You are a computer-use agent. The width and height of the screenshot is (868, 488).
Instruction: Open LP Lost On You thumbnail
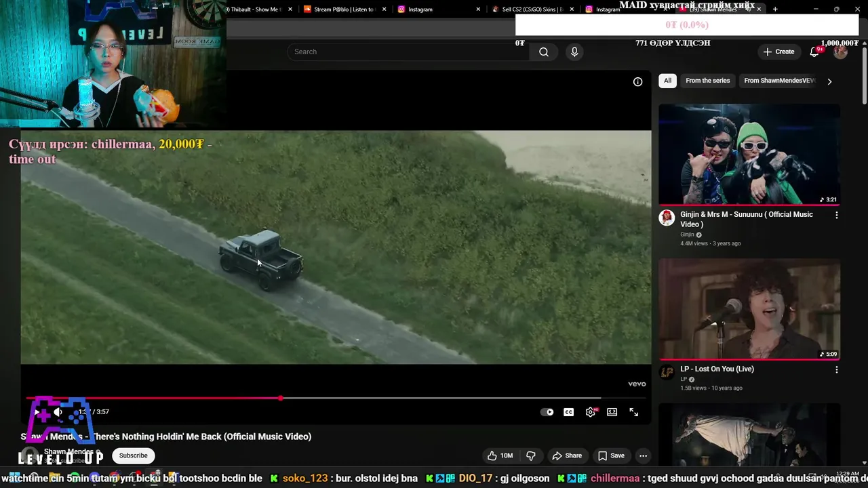click(749, 309)
